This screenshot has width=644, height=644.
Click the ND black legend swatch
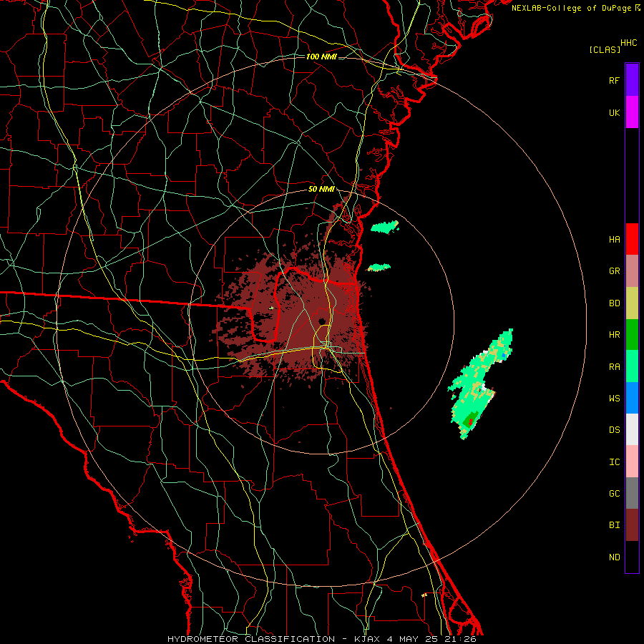coord(632,557)
